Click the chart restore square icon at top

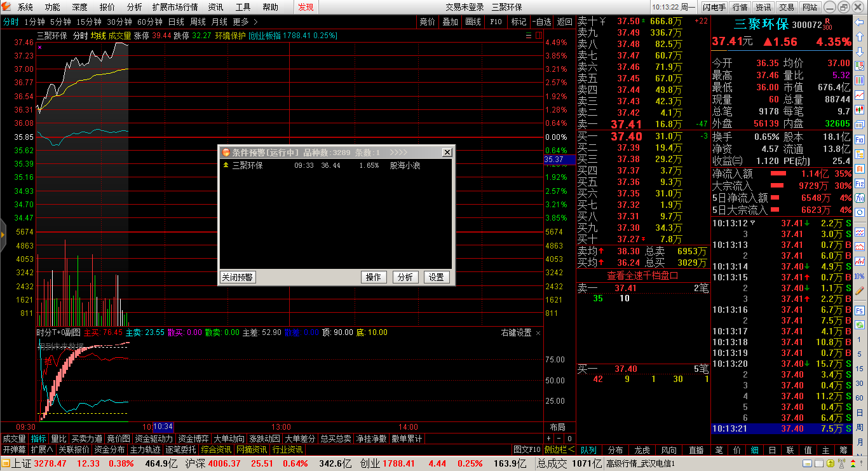click(x=539, y=36)
